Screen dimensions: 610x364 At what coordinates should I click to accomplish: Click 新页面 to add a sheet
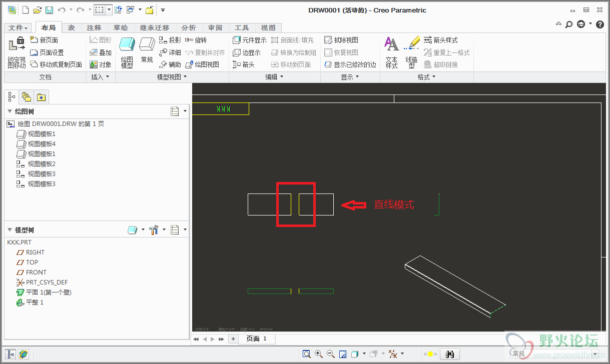tap(44, 40)
